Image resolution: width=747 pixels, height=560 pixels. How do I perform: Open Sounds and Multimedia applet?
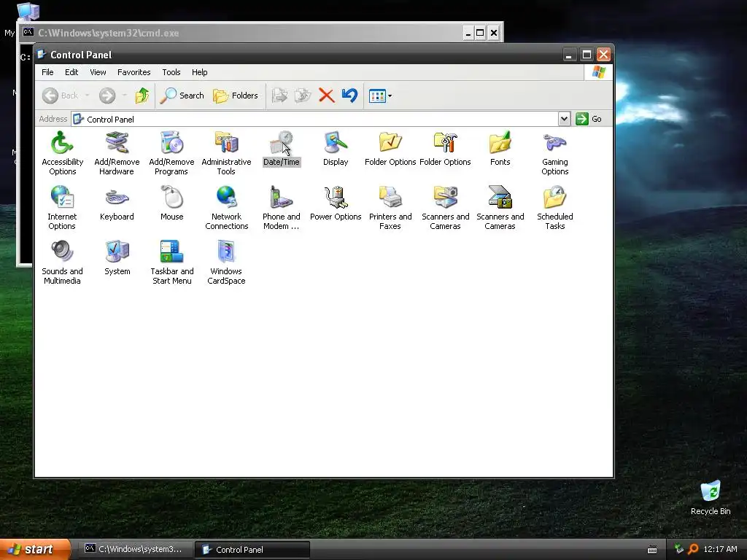coord(63,262)
